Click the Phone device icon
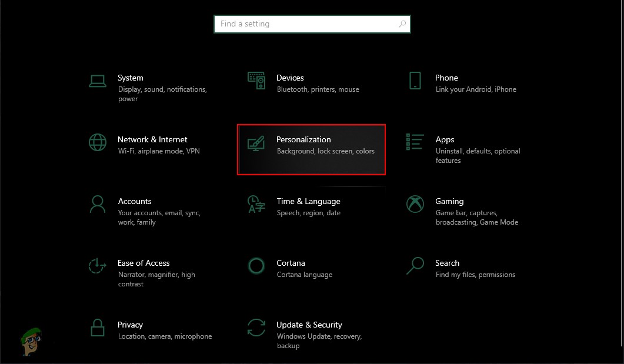This screenshot has width=624, height=364. (415, 81)
